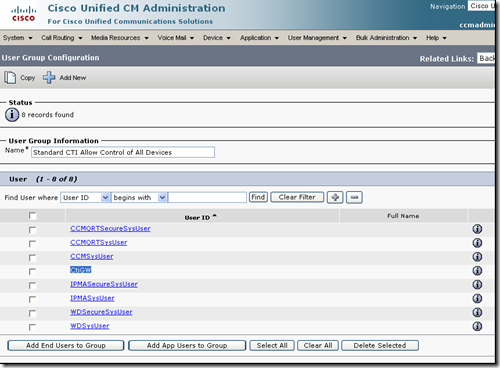Click the Find button
500x368 pixels.
click(258, 197)
